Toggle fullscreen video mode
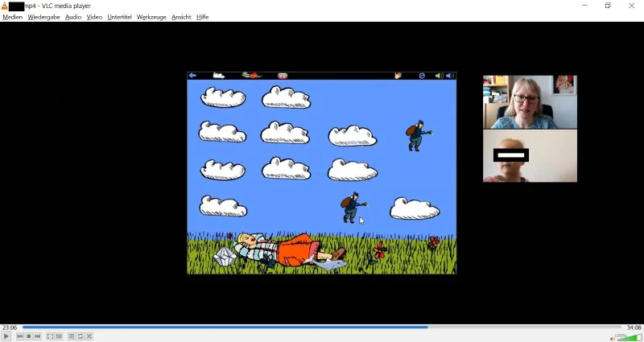644x342 pixels. [50, 336]
